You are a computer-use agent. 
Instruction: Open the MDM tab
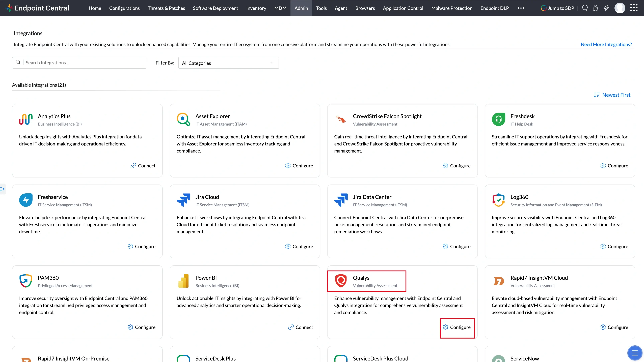pyautogui.click(x=280, y=8)
